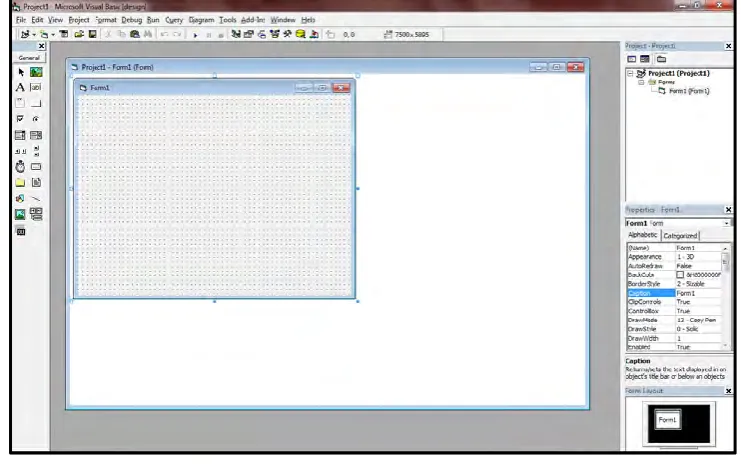Open the Add-Ins menu
This screenshot has width=741, height=464.
253,20
